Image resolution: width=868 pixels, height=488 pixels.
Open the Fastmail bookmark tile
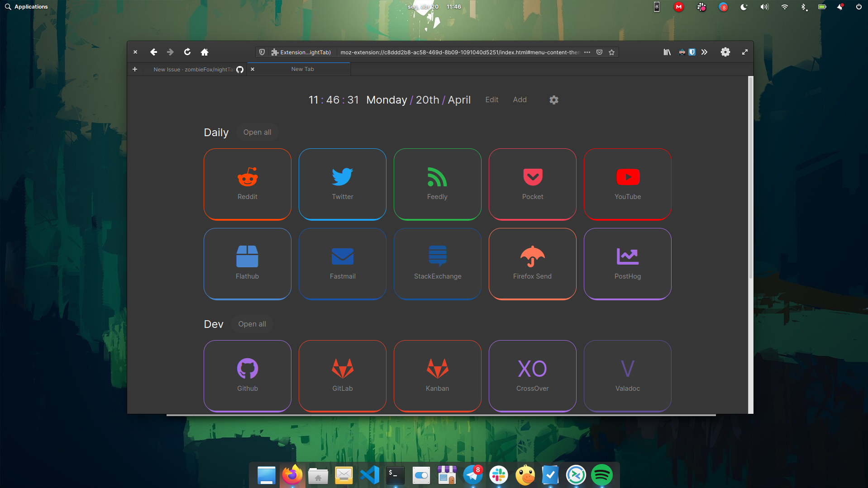(x=343, y=264)
